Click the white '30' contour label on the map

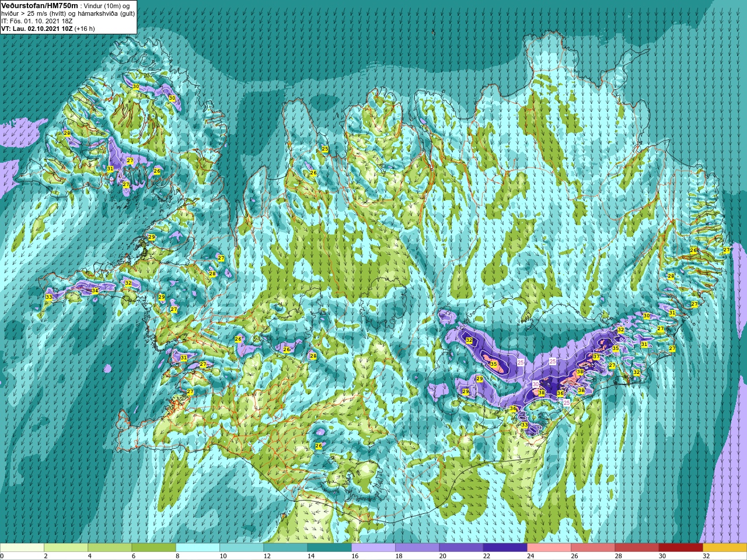[x=536, y=384]
